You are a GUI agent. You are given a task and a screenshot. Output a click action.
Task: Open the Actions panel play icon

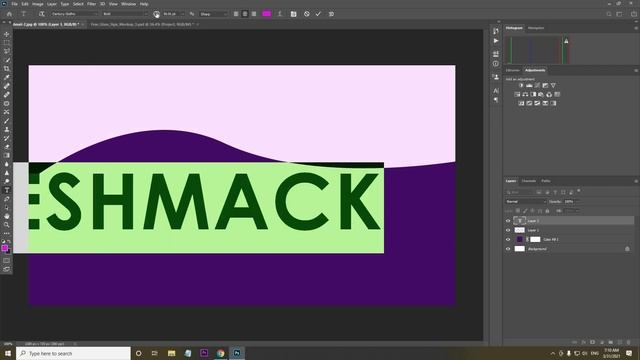point(496,41)
